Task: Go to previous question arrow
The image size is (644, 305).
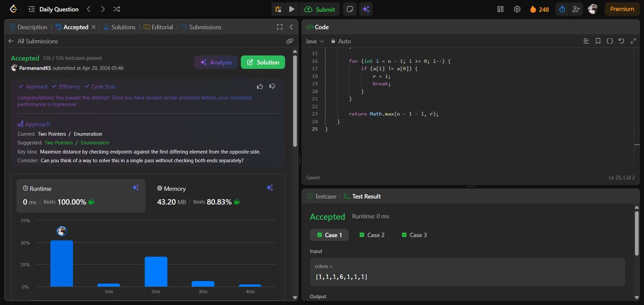Action: (89, 9)
